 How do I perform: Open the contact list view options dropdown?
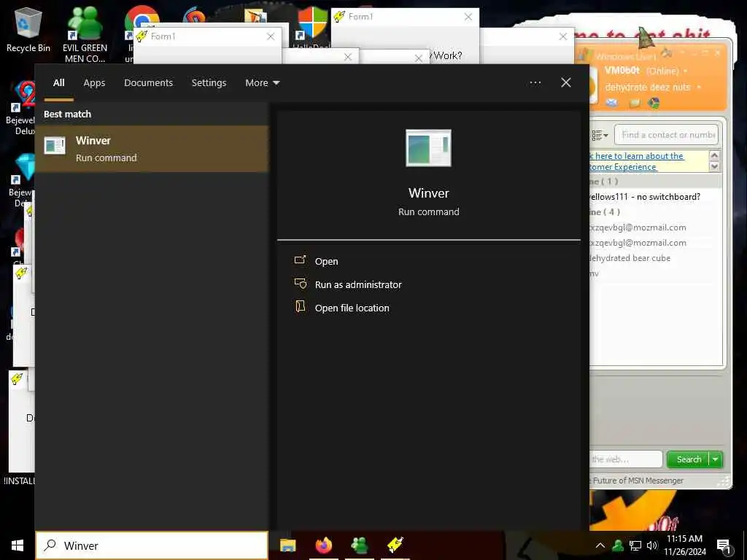600,135
